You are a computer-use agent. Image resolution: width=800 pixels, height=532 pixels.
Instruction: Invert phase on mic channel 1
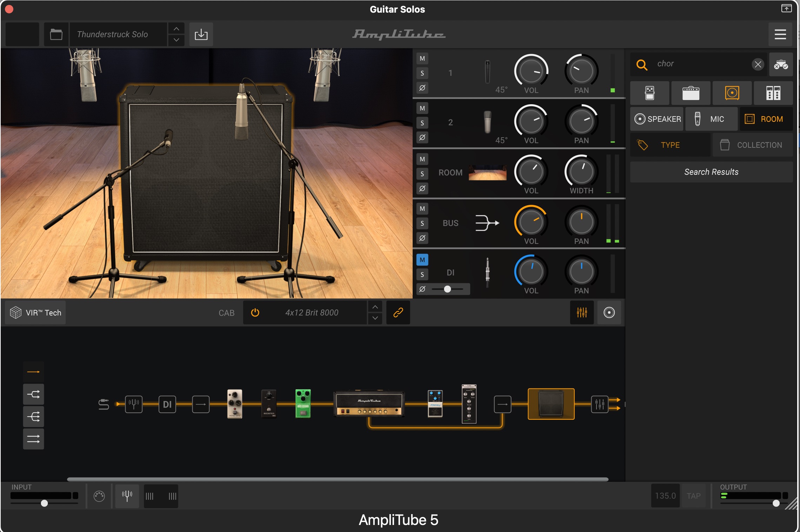pos(422,88)
